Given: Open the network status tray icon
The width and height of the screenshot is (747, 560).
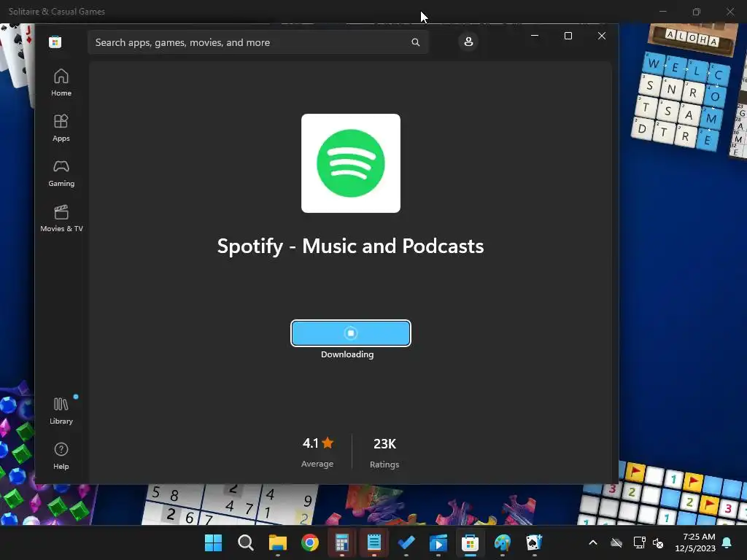Looking at the screenshot, I should coord(639,542).
